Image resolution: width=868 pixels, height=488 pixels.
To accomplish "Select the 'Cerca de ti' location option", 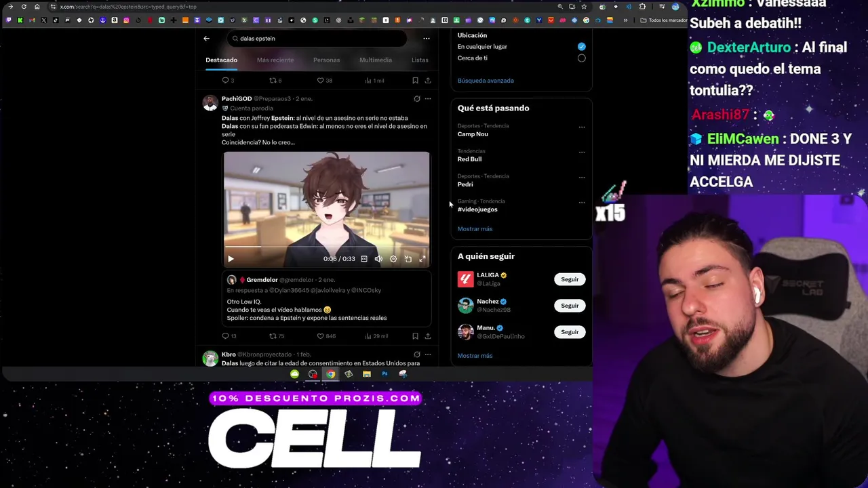I will pyautogui.click(x=581, y=58).
